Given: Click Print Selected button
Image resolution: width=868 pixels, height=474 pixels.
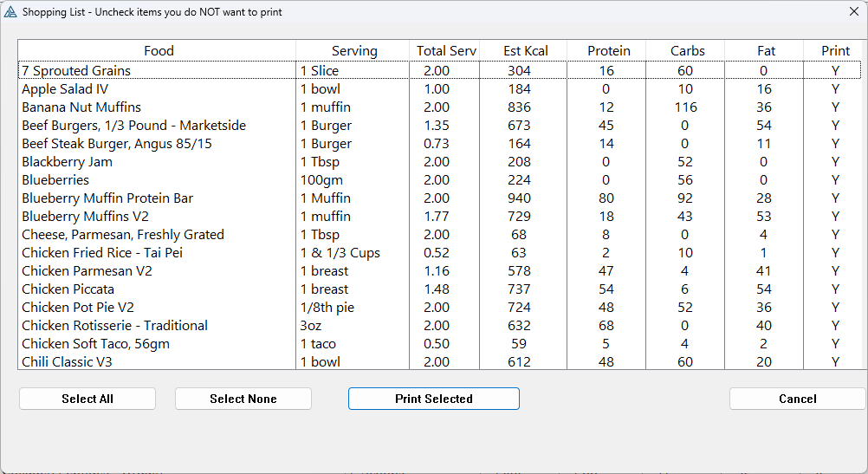Looking at the screenshot, I should (433, 399).
